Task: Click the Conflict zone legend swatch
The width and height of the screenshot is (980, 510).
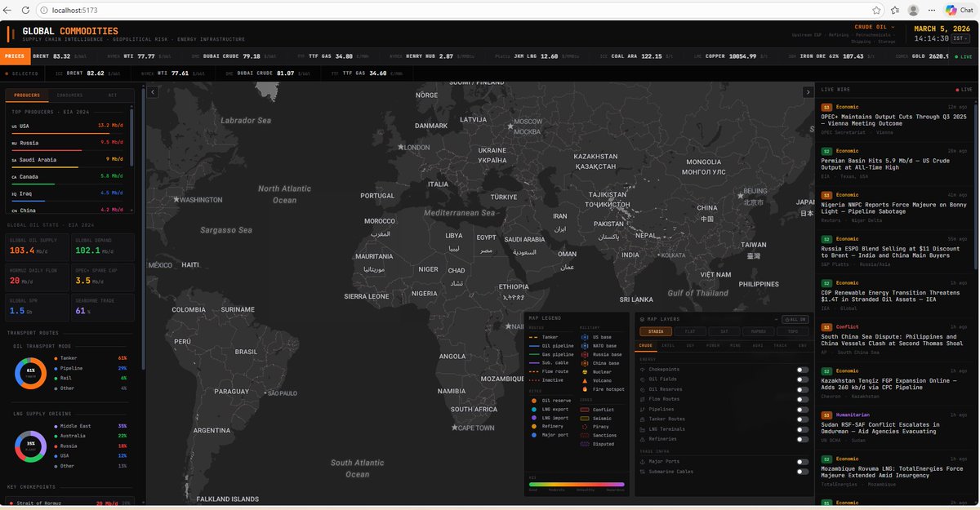Action: pyautogui.click(x=584, y=410)
